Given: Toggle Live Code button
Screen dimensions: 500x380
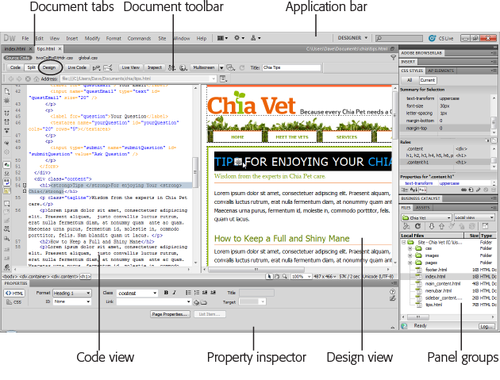Looking at the screenshot, I should pos(77,68).
